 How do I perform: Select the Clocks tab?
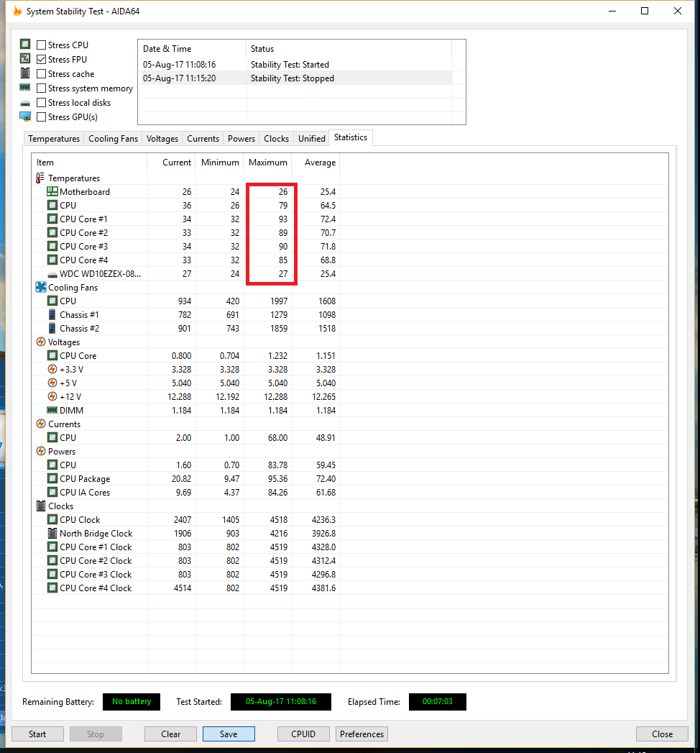click(276, 139)
